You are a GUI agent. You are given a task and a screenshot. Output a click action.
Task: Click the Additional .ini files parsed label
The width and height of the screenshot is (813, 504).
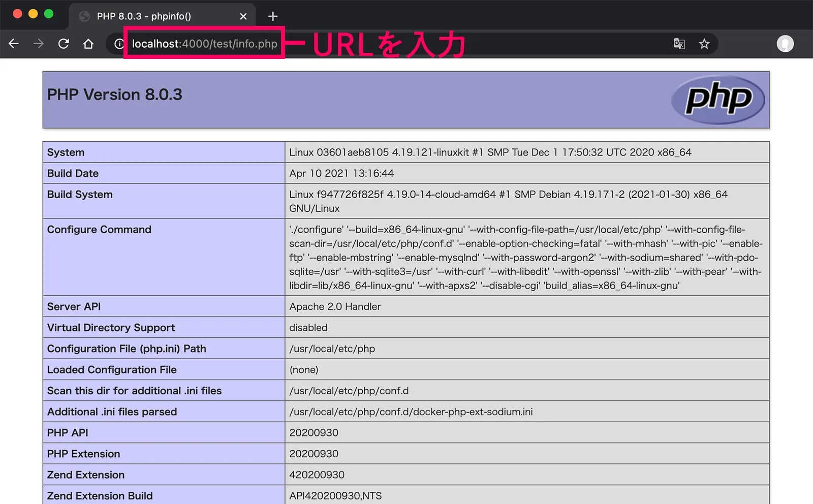112,412
